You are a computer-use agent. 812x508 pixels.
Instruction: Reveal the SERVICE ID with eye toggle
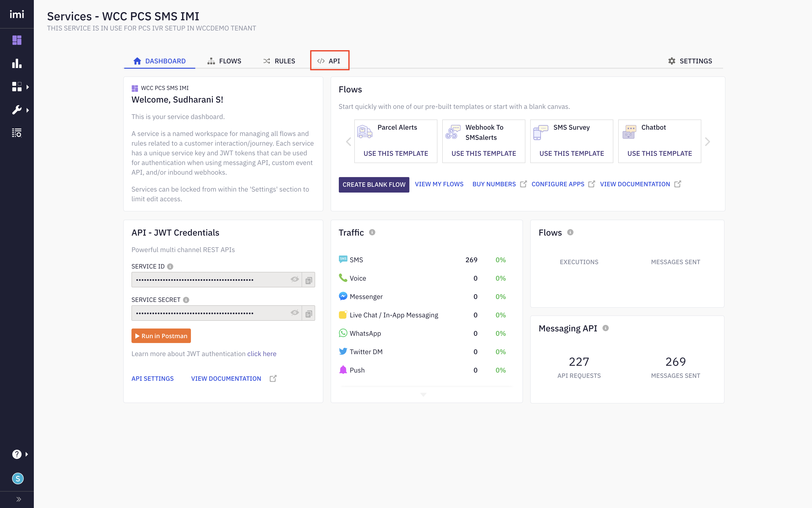[x=295, y=279]
